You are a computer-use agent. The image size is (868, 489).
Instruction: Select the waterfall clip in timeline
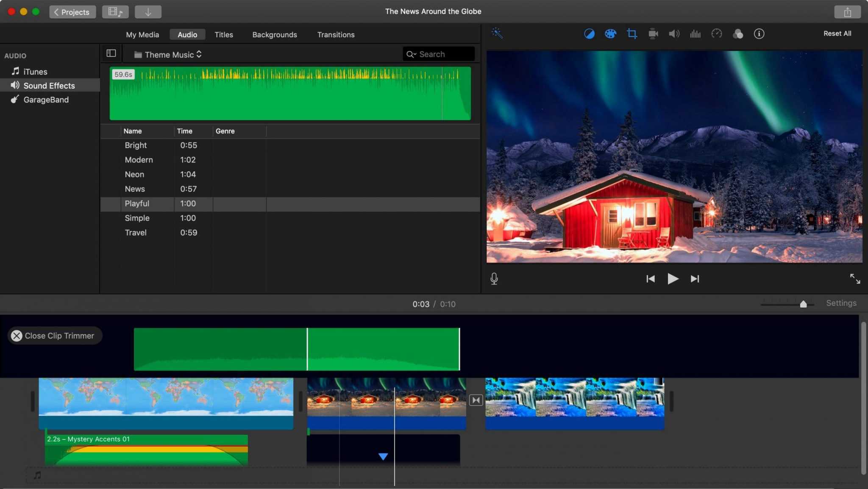click(x=574, y=403)
